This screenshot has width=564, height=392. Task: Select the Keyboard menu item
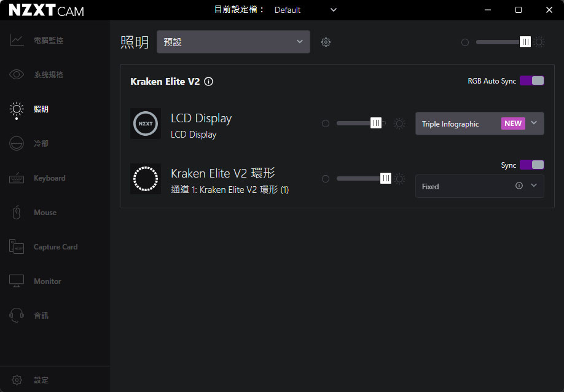50,178
